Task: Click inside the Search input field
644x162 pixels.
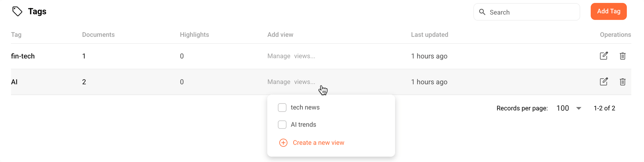Action: tap(527, 12)
